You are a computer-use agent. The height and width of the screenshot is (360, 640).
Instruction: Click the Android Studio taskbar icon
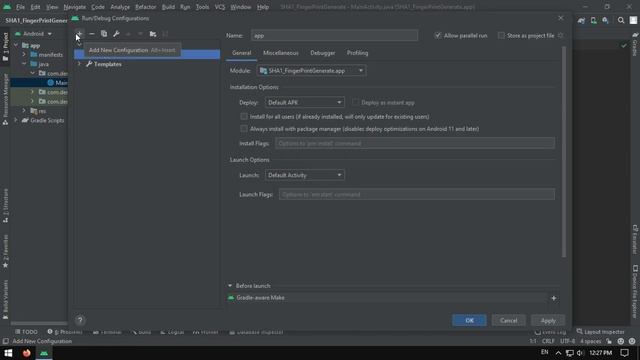point(44,353)
